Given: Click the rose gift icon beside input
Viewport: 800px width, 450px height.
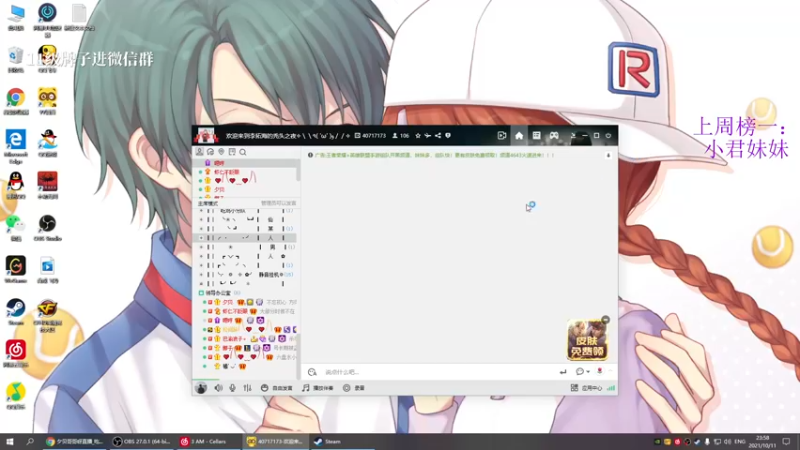Looking at the screenshot, I should pos(599,371).
